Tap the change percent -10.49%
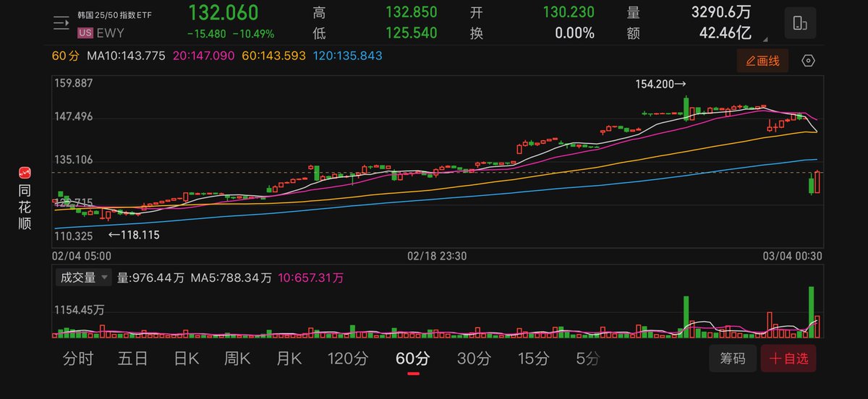This screenshot has height=399, width=868. tap(255, 34)
